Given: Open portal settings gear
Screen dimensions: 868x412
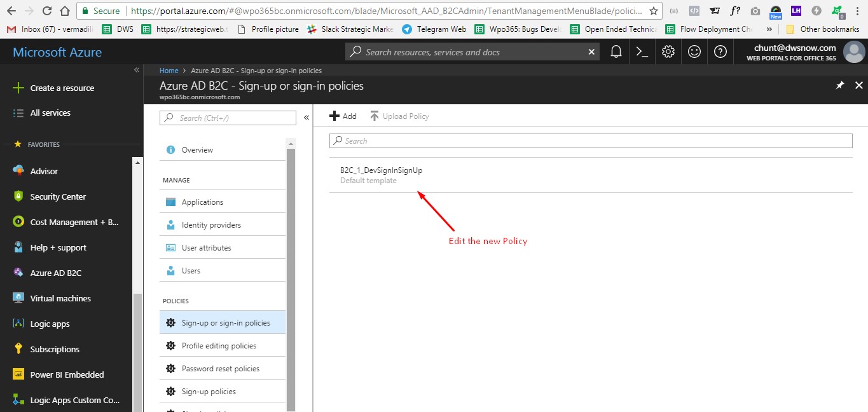Looking at the screenshot, I should click(668, 52).
